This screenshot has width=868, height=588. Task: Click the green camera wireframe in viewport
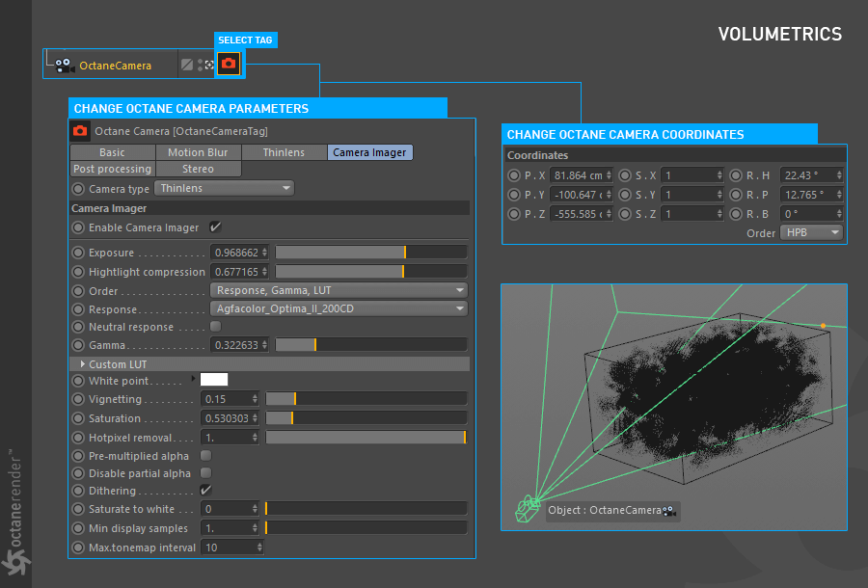(x=527, y=508)
